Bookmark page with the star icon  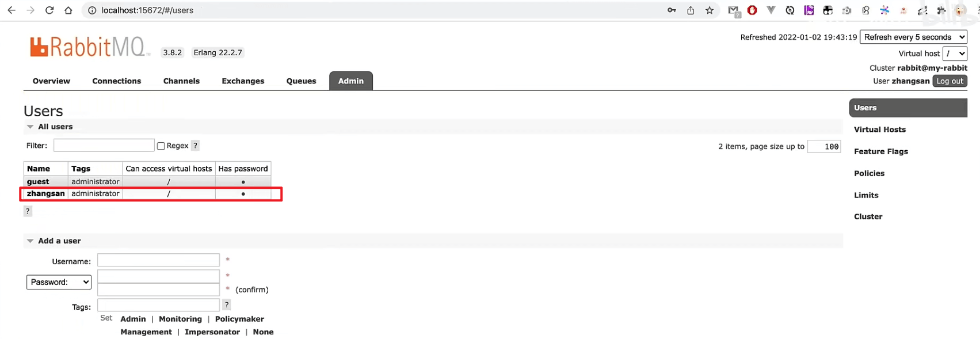pyautogui.click(x=710, y=10)
